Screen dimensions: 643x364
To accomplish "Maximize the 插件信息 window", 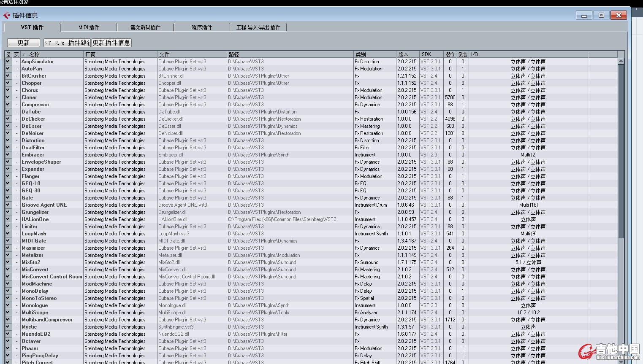I will pos(601,16).
